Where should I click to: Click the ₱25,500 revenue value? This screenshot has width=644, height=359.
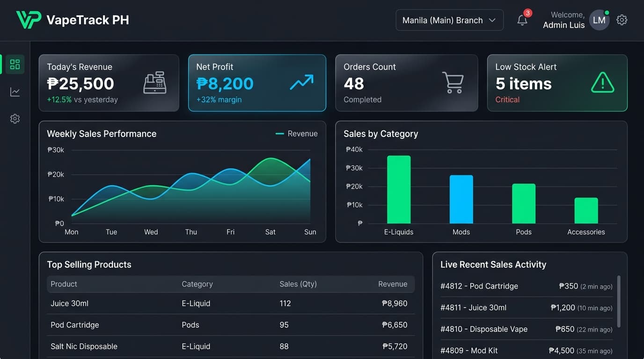(x=80, y=84)
